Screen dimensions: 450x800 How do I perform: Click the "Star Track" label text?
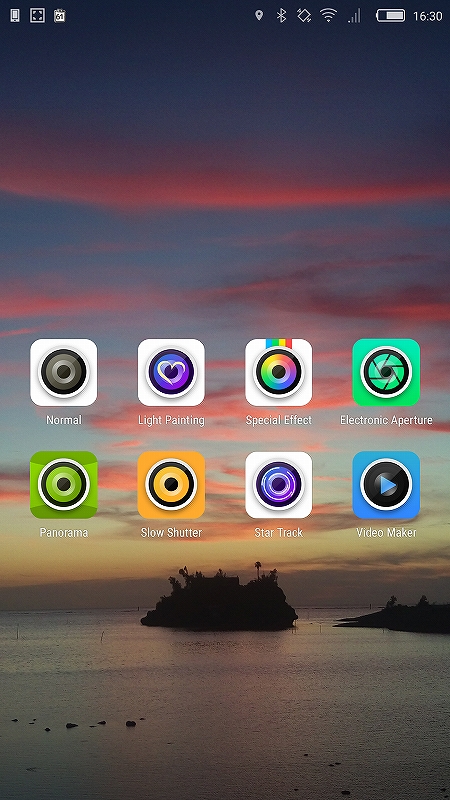(279, 533)
